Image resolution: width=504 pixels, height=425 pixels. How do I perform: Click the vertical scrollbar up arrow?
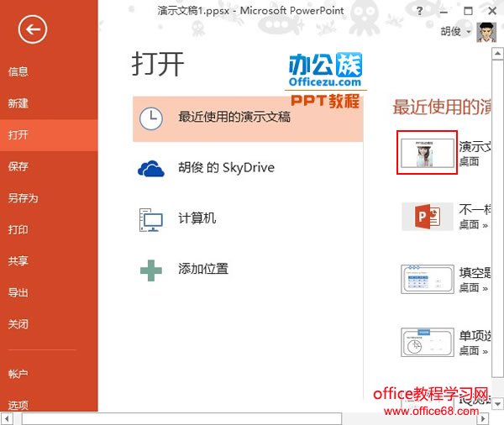pyautogui.click(x=497, y=54)
